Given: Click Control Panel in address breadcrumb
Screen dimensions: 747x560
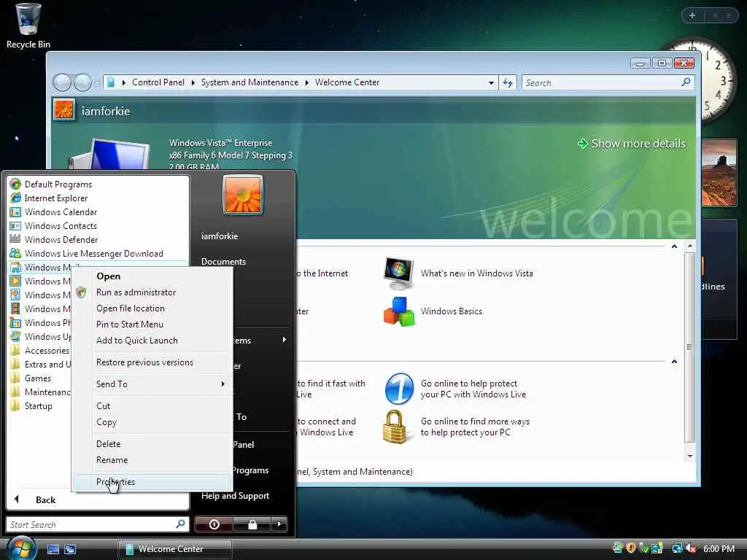Looking at the screenshot, I should [x=158, y=82].
